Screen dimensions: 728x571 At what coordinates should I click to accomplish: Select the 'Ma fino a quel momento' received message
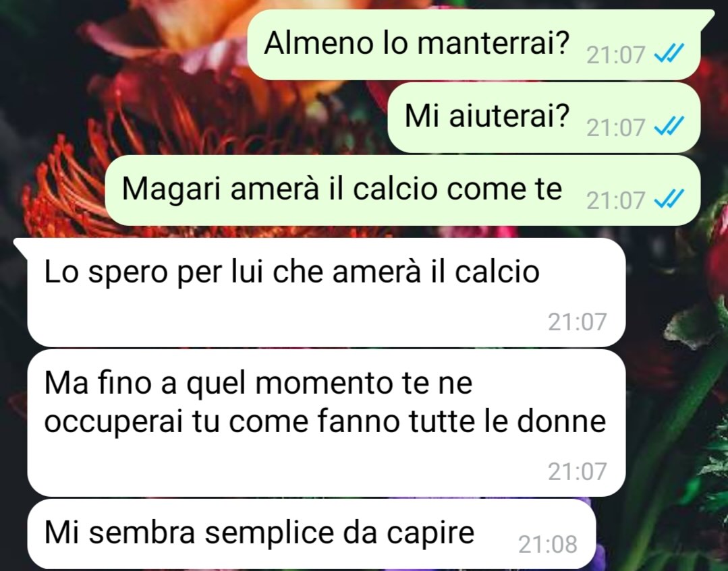pos(327,423)
